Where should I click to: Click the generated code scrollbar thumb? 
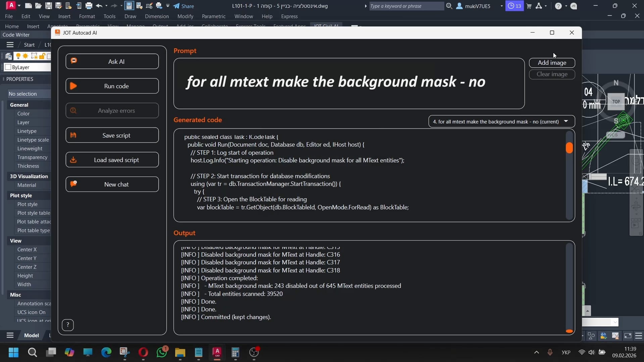coord(569,148)
